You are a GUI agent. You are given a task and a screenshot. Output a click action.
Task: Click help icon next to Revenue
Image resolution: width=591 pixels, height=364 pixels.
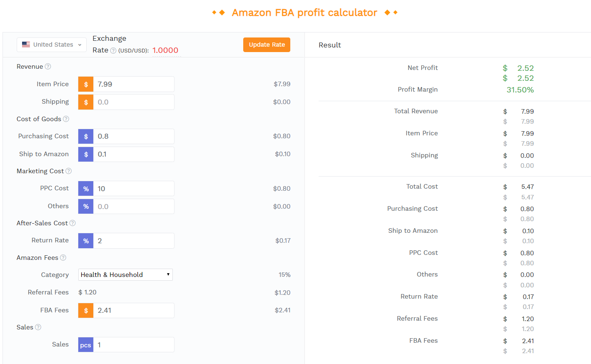(48, 67)
